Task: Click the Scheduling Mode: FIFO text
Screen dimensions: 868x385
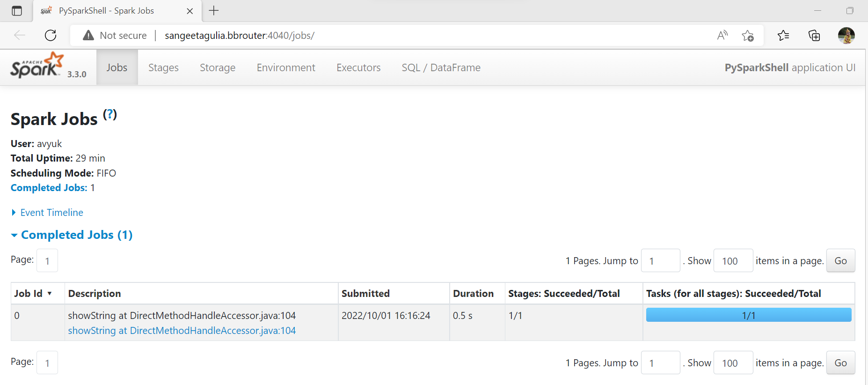Action: coord(63,173)
